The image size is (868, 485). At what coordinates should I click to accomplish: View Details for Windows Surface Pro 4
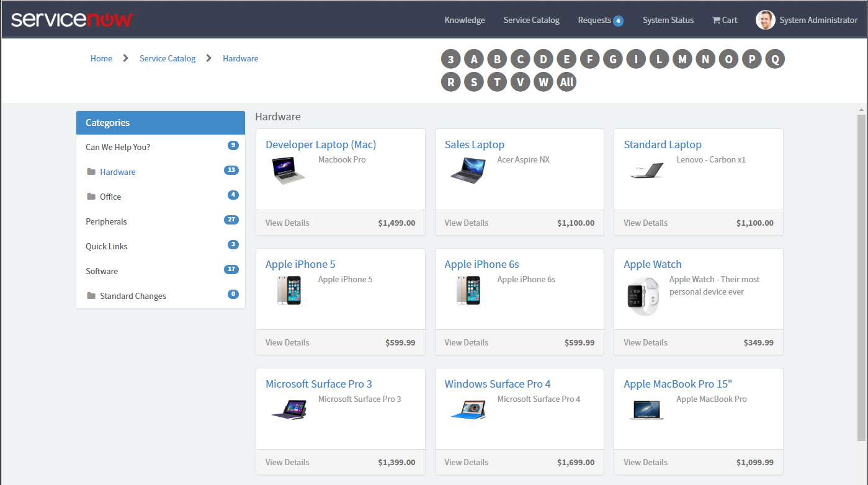pyautogui.click(x=467, y=462)
